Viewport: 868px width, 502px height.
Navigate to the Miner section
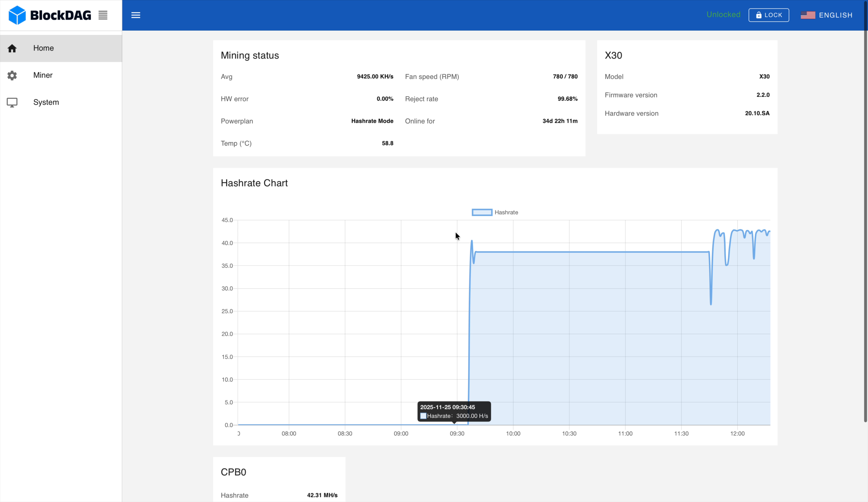tap(43, 75)
